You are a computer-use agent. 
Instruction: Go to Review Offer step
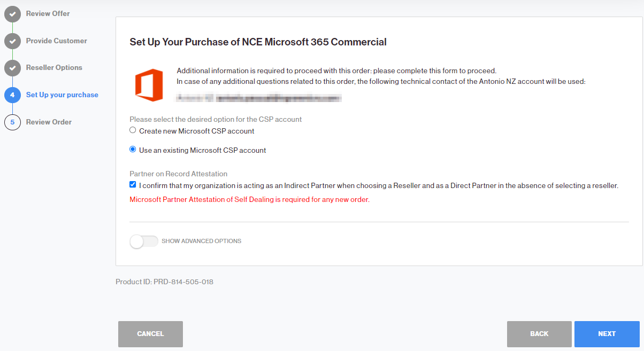[48, 13]
